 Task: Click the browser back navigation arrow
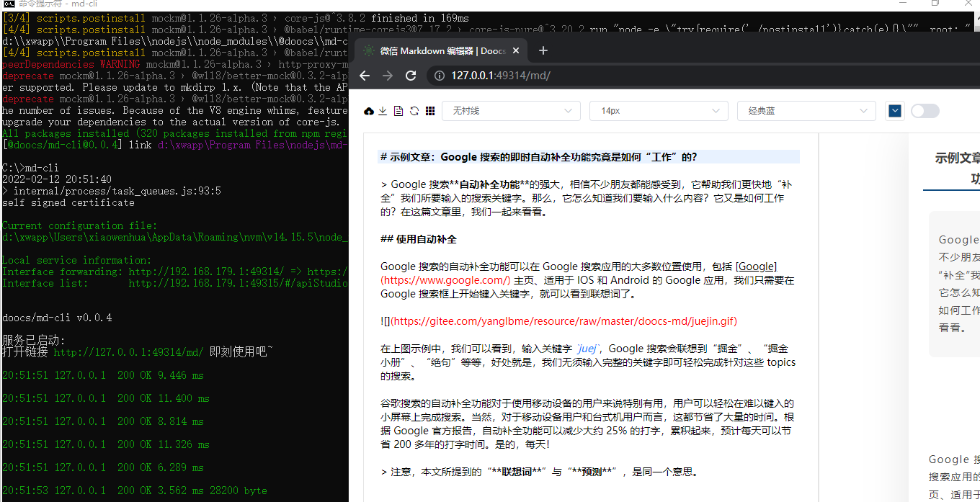click(x=365, y=74)
